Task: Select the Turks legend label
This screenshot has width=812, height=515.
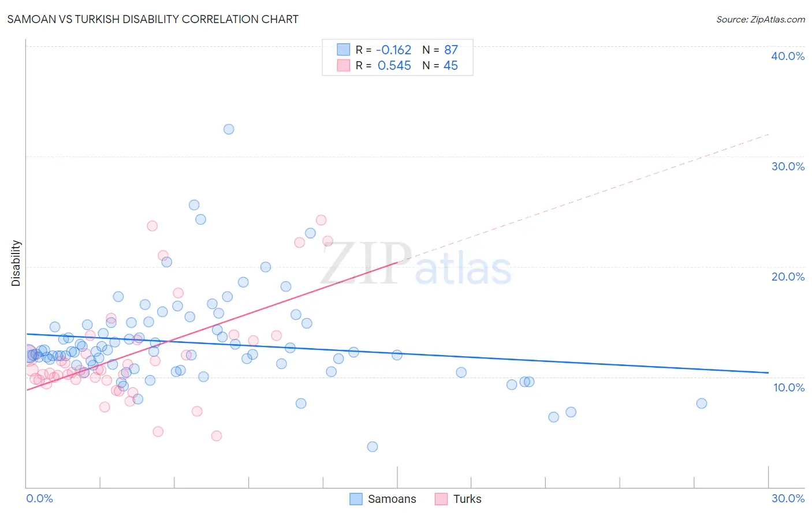Action: [467, 499]
